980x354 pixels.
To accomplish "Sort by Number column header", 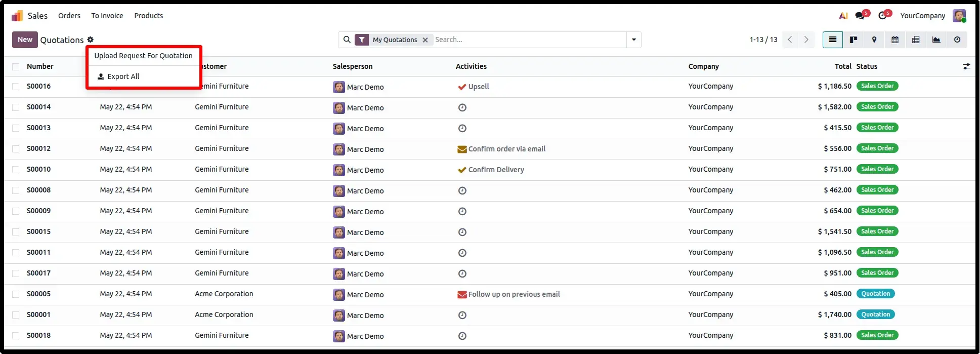I will tap(40, 66).
